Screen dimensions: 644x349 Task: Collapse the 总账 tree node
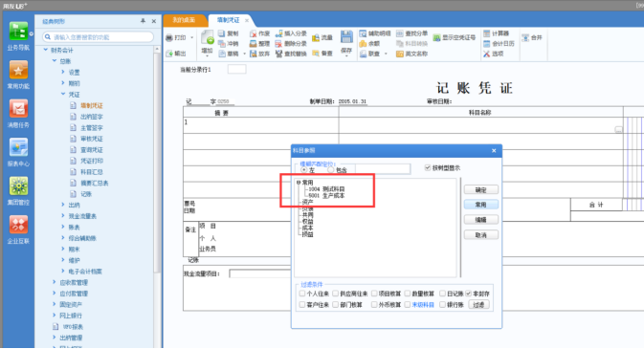[x=55, y=61]
